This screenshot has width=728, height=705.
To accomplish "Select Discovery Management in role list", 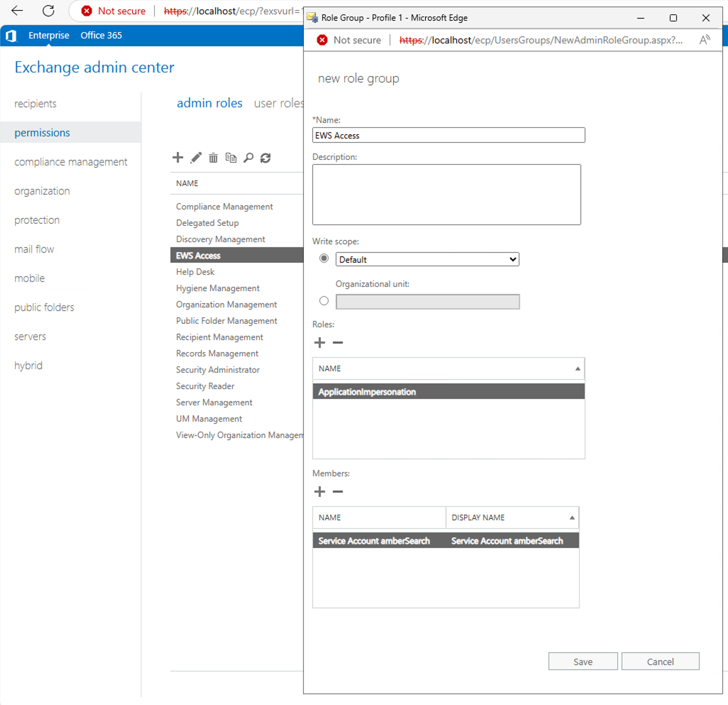I will (x=220, y=239).
